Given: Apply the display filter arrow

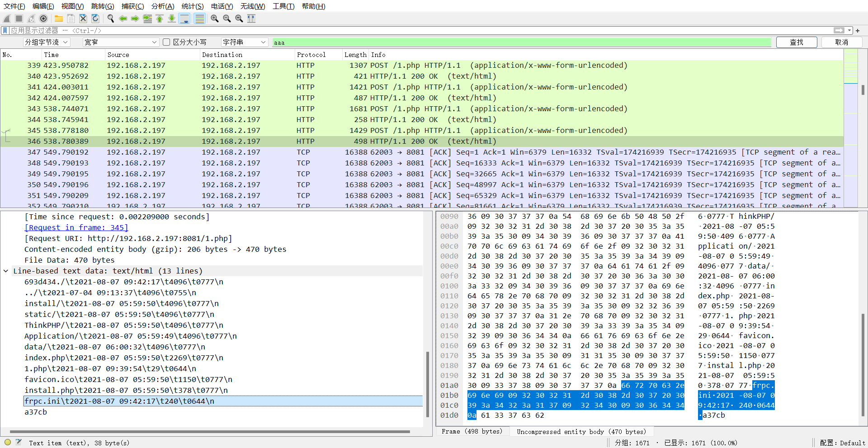Looking at the screenshot, I should click(x=839, y=30).
